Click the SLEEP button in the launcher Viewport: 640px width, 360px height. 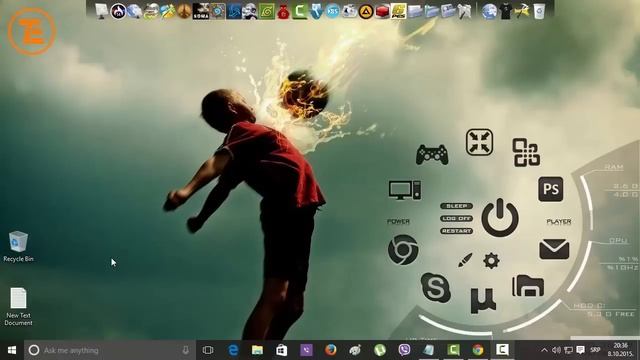pyautogui.click(x=456, y=206)
